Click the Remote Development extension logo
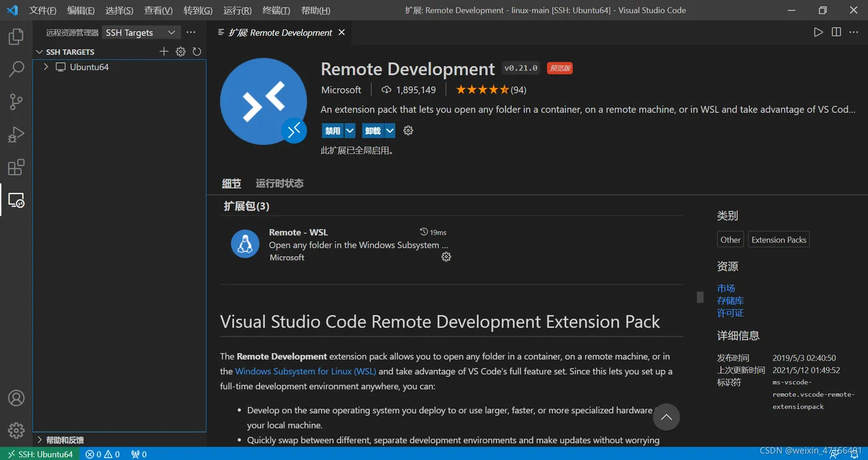868x460 pixels. 263,101
